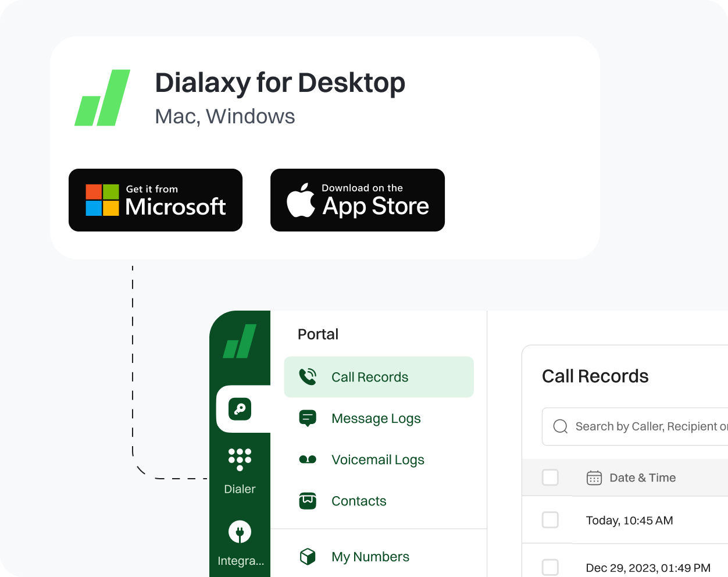Click the phone icon beside Call Records
The image size is (728, 577).
tap(308, 376)
